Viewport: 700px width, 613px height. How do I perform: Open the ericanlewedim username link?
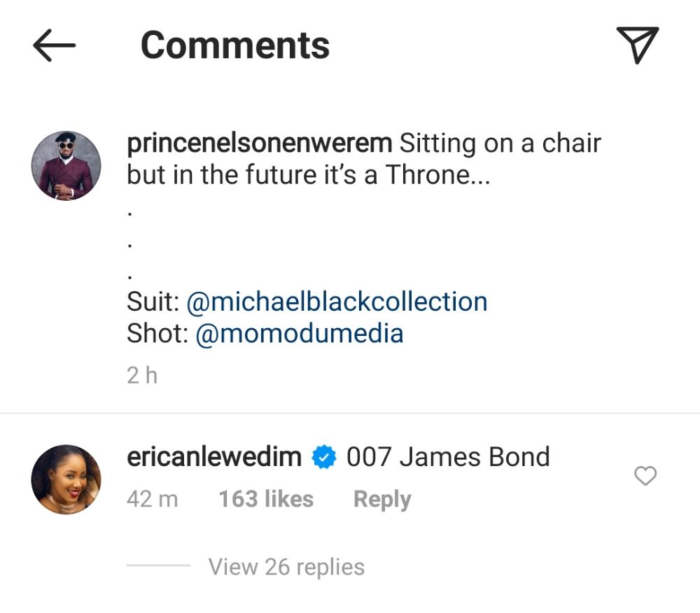(214, 458)
